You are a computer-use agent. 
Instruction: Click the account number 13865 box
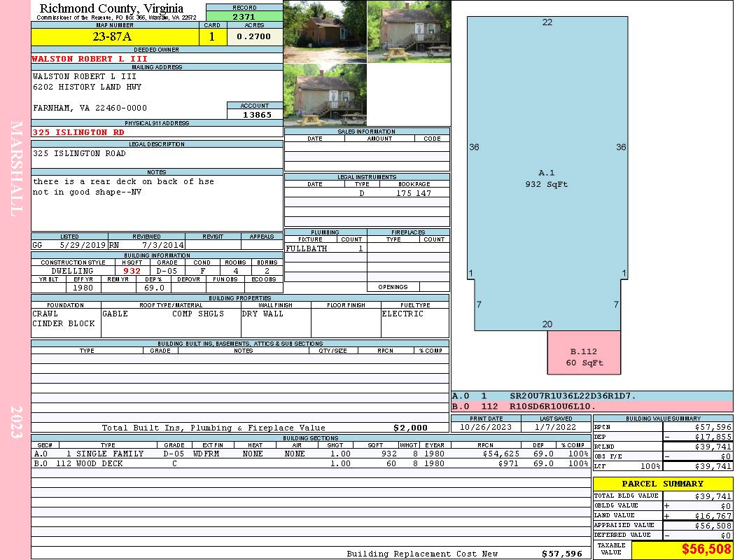(255, 114)
